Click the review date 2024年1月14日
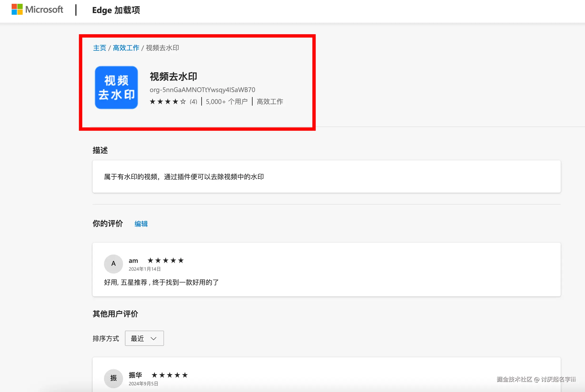Screen dimensions: 585x392 coord(144,269)
